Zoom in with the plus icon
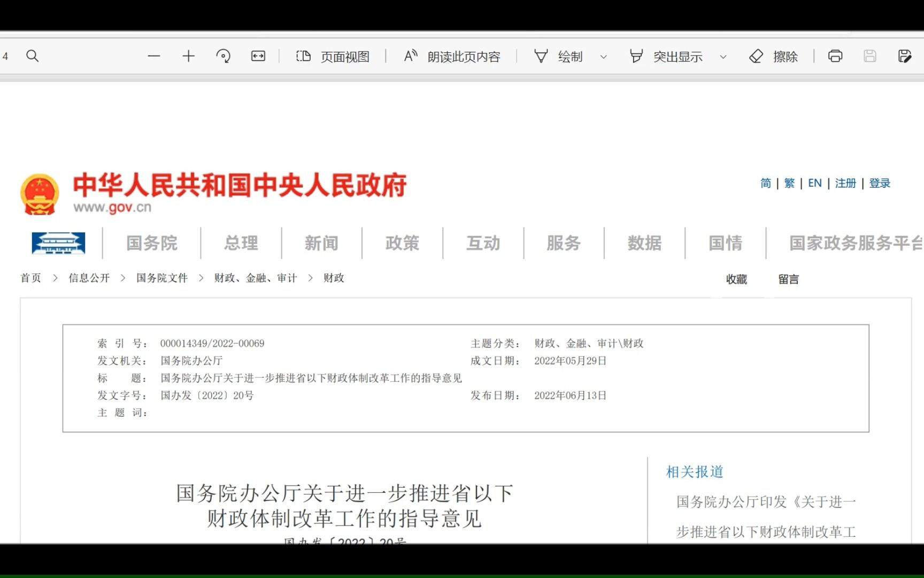This screenshot has height=578, width=924. click(x=188, y=56)
